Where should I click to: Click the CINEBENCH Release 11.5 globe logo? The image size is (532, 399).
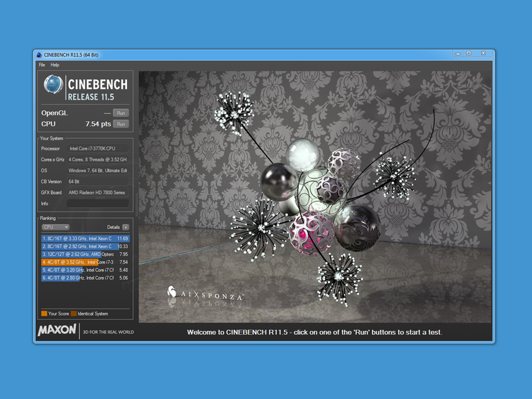click(53, 84)
